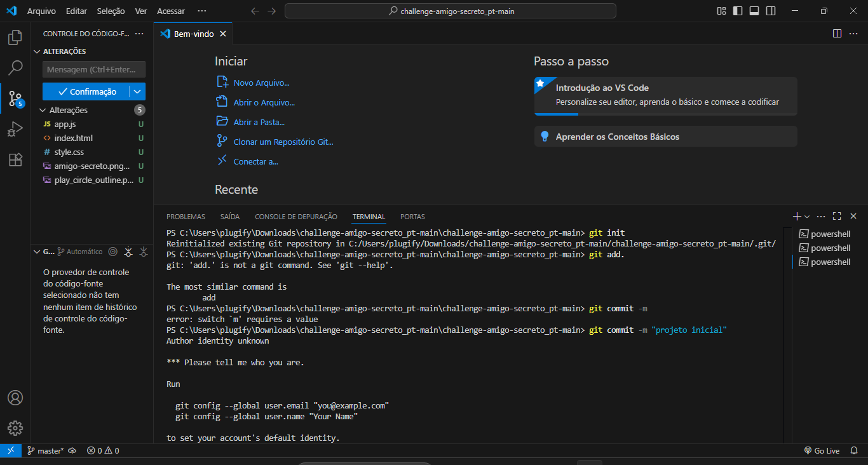Image resolution: width=868 pixels, height=465 pixels.
Task: Select the Bem-vindo editor tab
Action: click(193, 34)
